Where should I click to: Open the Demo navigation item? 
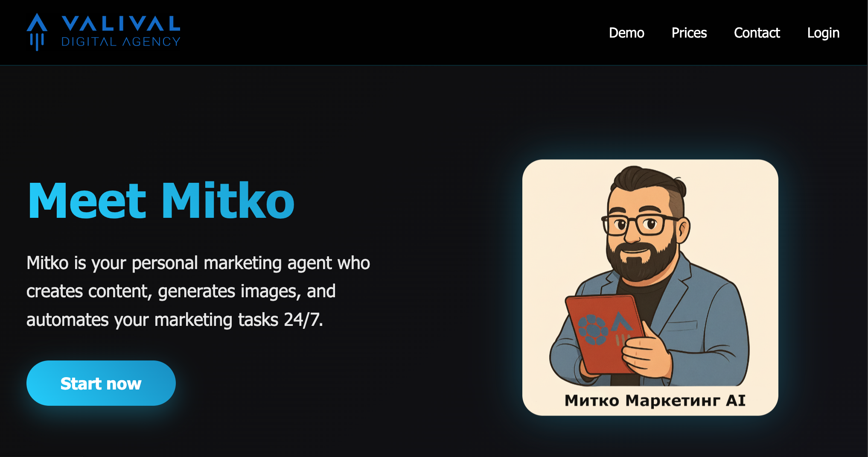tap(626, 33)
